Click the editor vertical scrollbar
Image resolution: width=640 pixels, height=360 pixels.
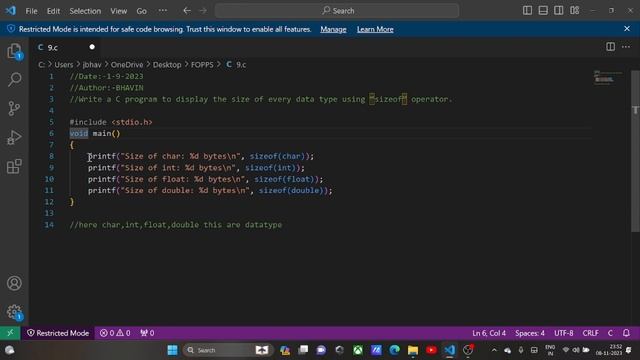pyautogui.click(x=635, y=151)
